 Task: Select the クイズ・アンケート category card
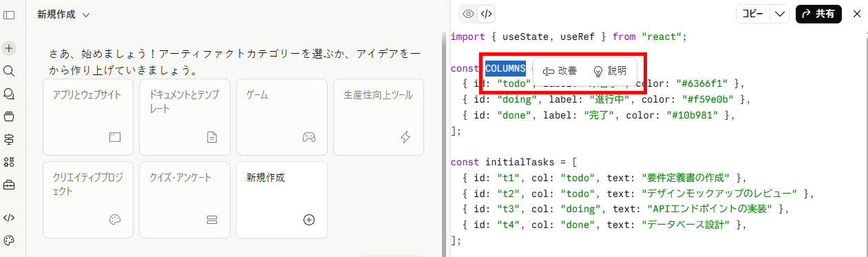coord(184,200)
